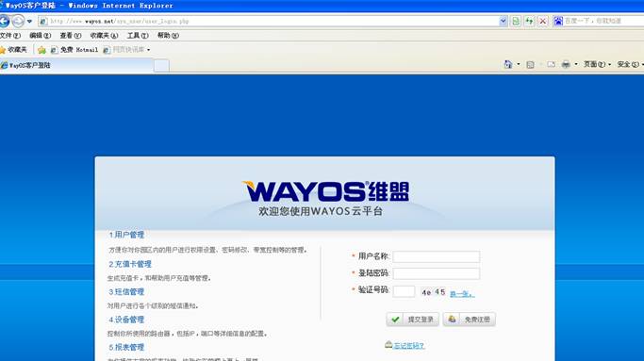The width and height of the screenshot is (644, 361).
Task: Click the red X Stop loading icon
Action: (x=543, y=21)
